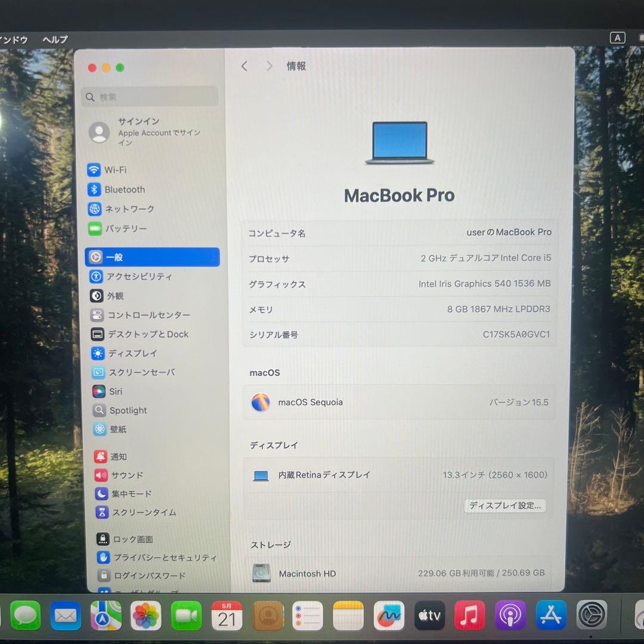
Task: Select the アクセシビリティ sidebar icon
Action: [97, 277]
